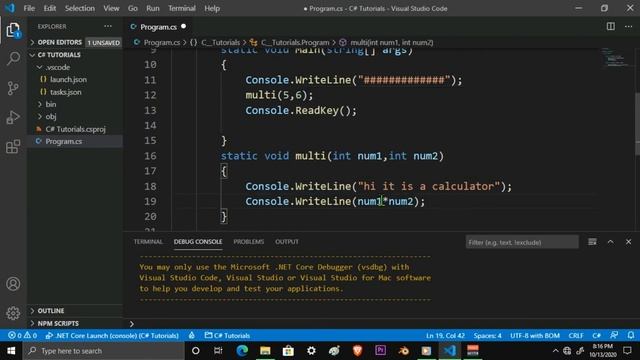Open Task View from the taskbar
640x360 pixels.
tap(218, 351)
